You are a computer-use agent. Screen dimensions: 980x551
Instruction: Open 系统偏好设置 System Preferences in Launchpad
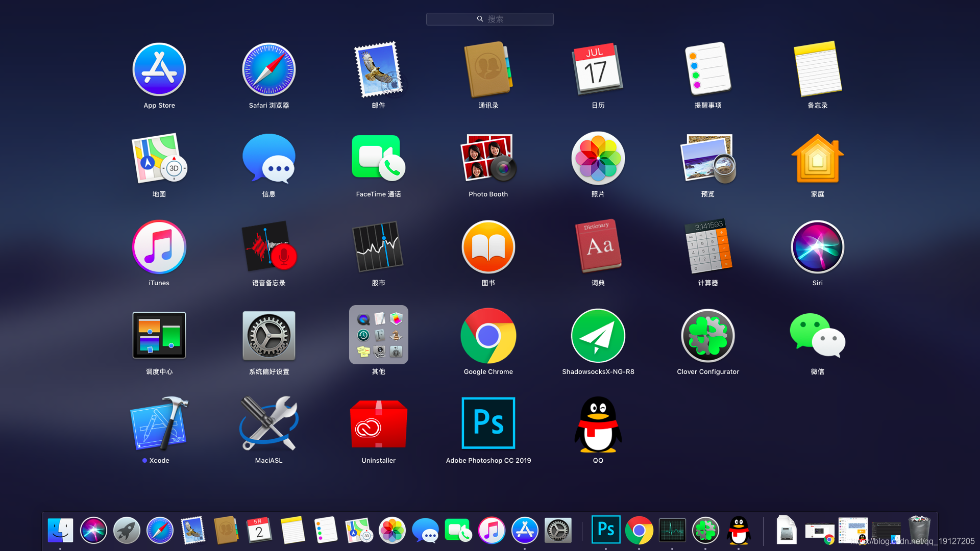point(268,336)
